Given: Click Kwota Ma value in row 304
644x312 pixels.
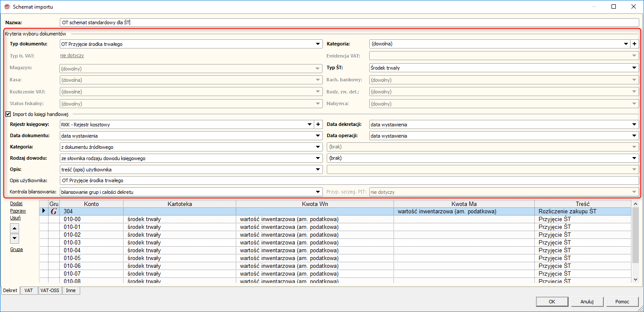Looking at the screenshot, I should 464,211.
